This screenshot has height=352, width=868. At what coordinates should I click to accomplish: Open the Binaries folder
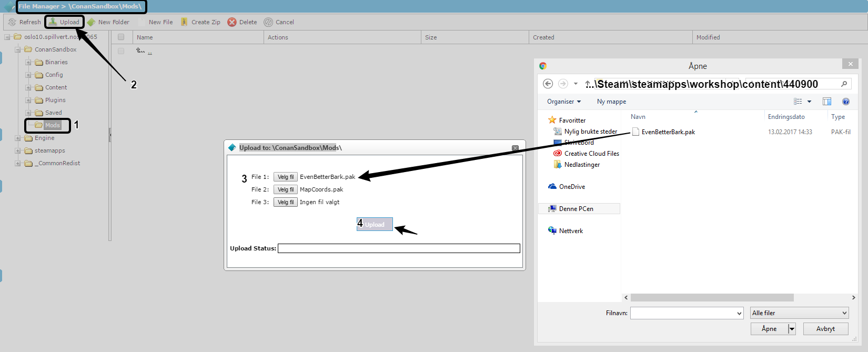tap(56, 62)
